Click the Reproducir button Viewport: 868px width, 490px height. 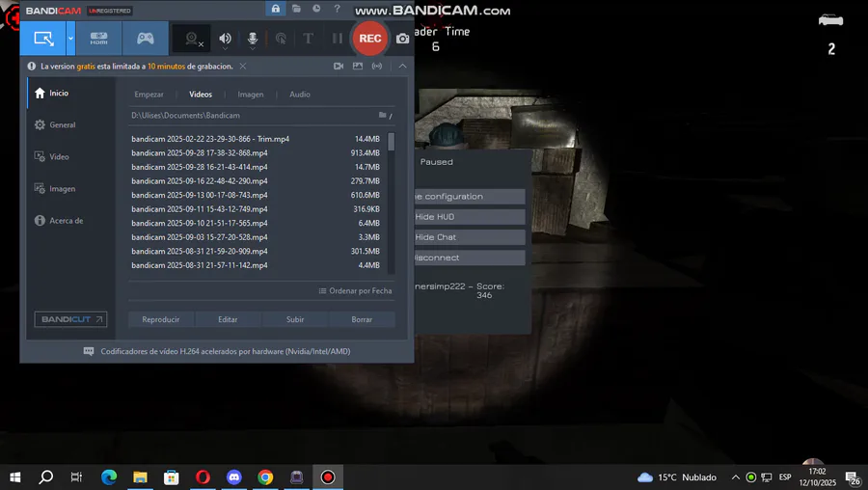pyautogui.click(x=161, y=319)
